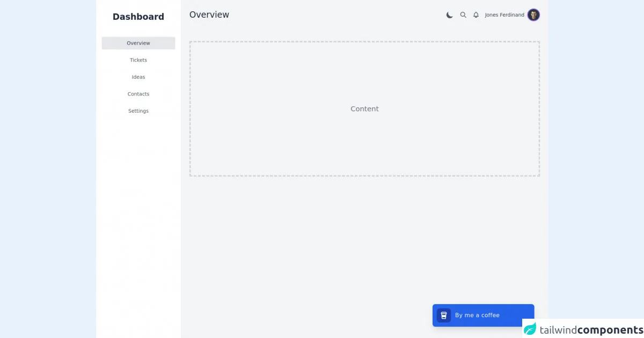Click the Content placeholder text
The image size is (644, 338).
364,109
